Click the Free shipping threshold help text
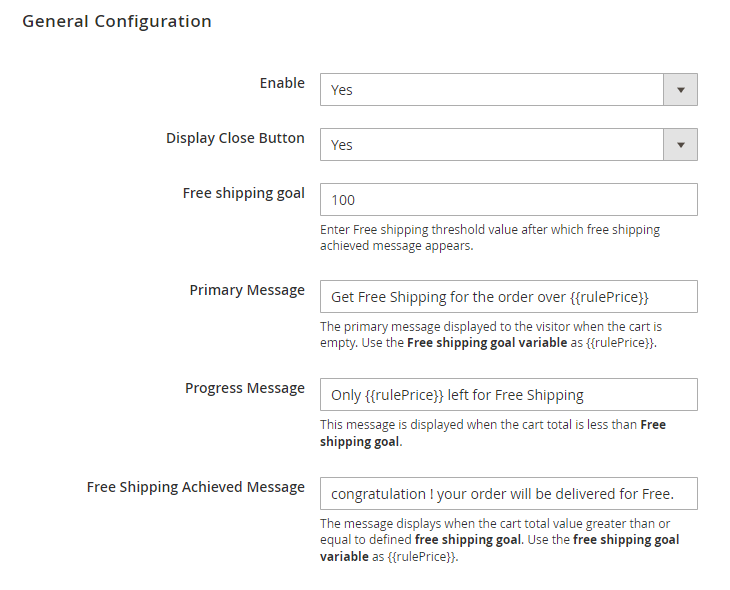Viewport: 730px width, 590px height. point(490,237)
